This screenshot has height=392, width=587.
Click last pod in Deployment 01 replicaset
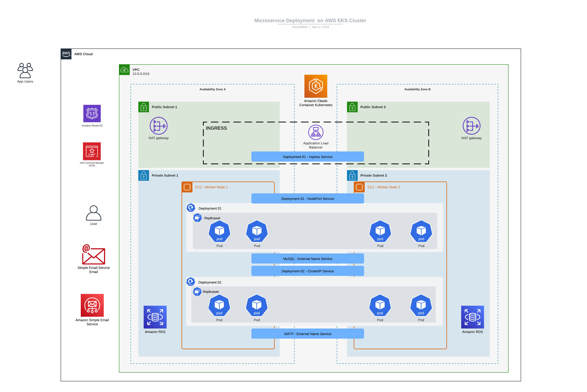click(x=421, y=232)
